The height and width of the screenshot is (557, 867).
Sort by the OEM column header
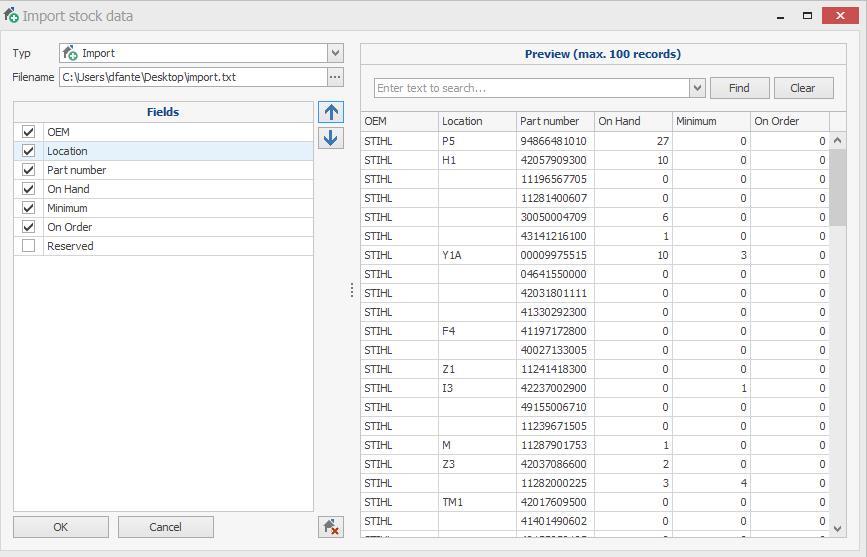400,121
